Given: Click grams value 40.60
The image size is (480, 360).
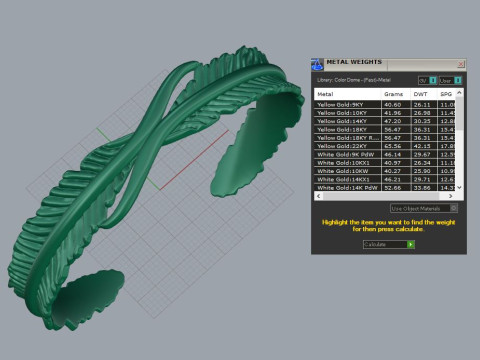Looking at the screenshot, I should [392, 105].
